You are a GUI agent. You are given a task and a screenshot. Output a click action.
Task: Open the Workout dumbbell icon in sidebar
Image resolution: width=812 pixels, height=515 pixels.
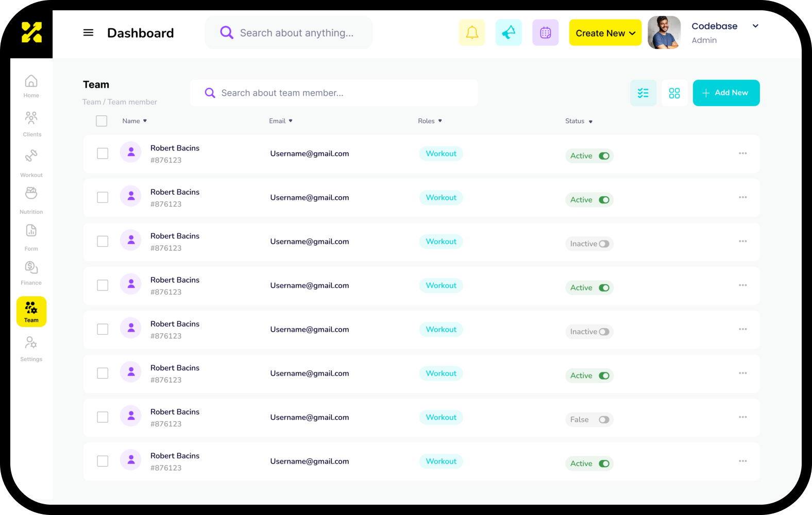pos(31,156)
